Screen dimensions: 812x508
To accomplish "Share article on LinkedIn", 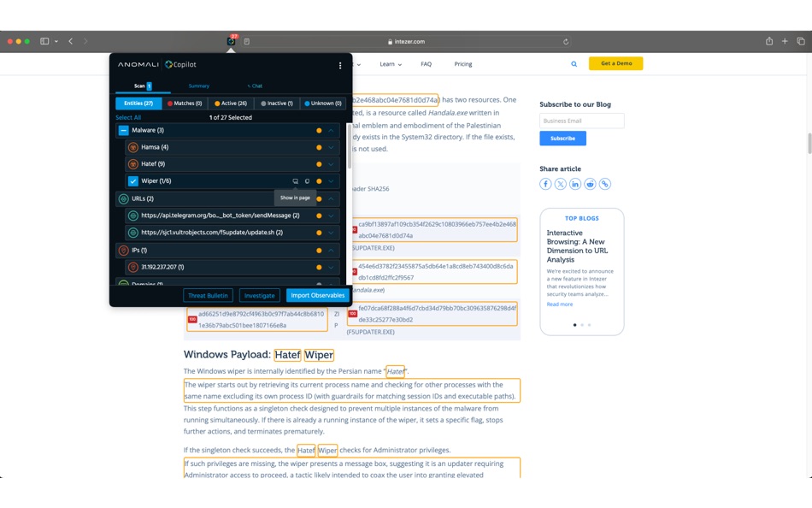I will coord(575,184).
